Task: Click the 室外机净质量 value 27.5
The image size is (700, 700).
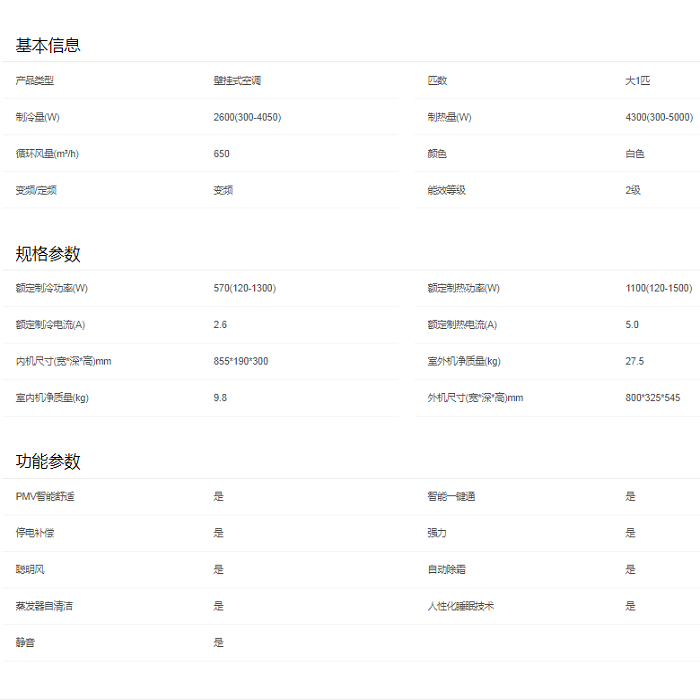Action: click(635, 361)
